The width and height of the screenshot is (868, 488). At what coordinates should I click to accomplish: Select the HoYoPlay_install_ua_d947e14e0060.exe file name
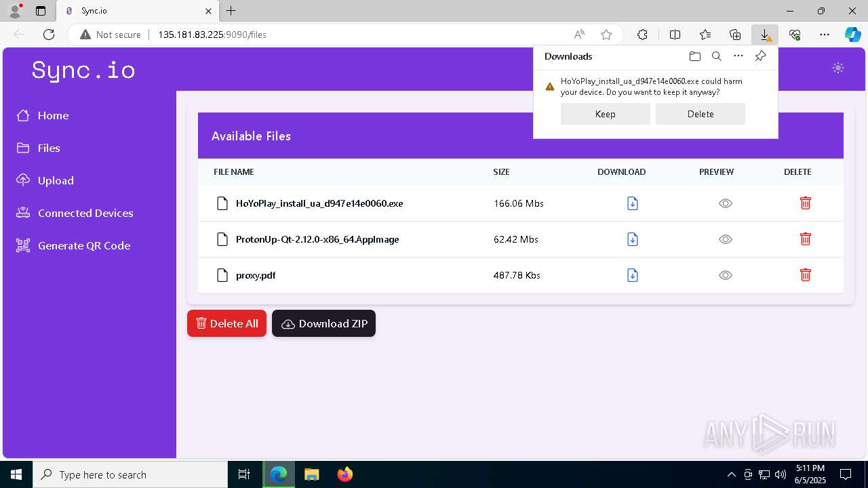tap(319, 203)
